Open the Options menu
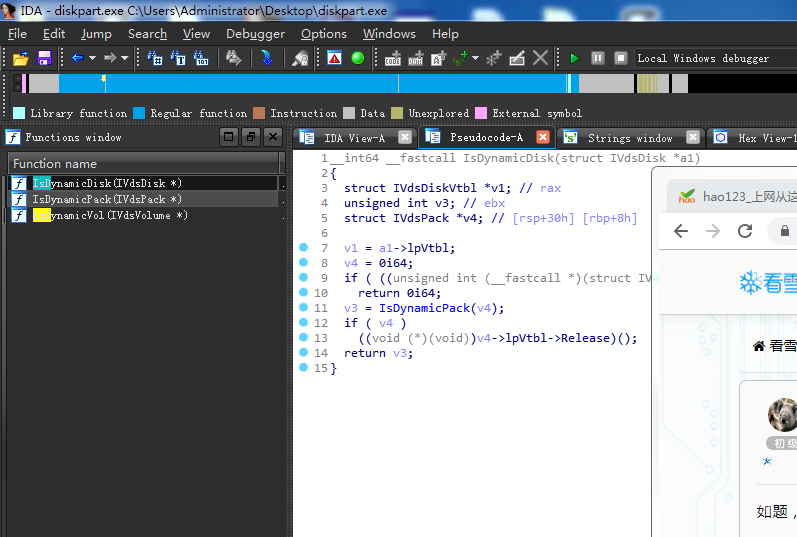Viewport: 797px width, 537px height. 324,34
